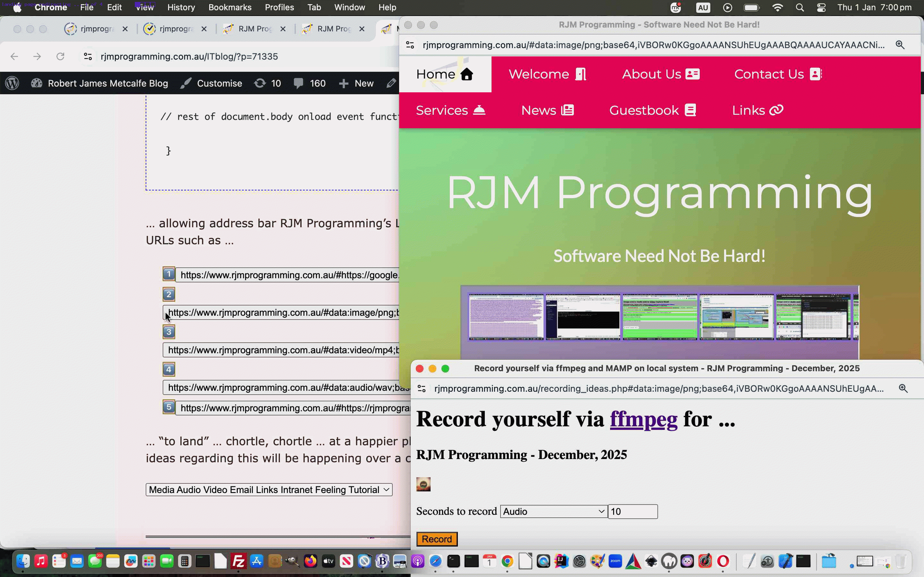Viewport: 924px width, 577px height.
Task: Launch FileZilla from the Dock
Action: pyautogui.click(x=239, y=561)
